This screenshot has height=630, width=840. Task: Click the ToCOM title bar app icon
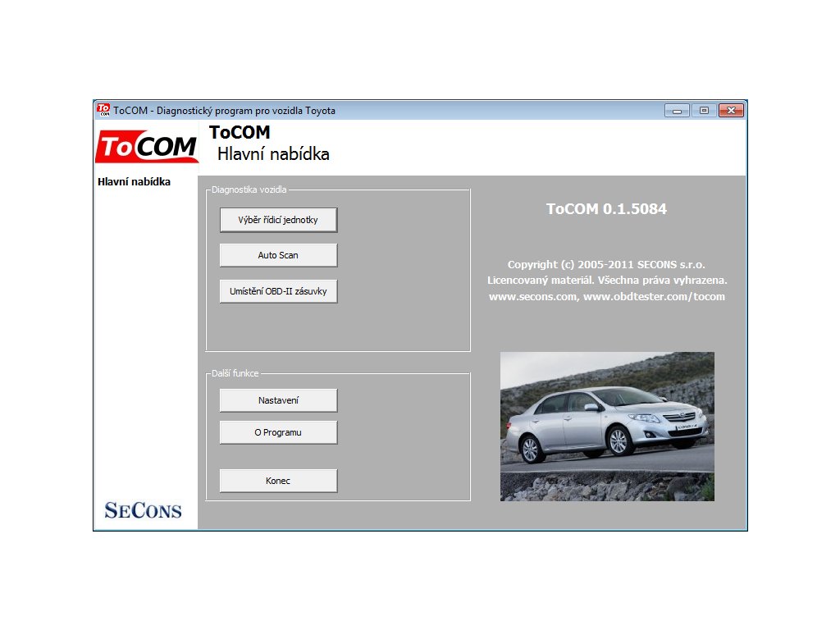[103, 110]
